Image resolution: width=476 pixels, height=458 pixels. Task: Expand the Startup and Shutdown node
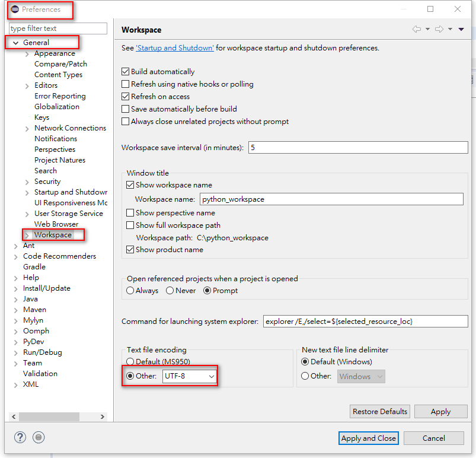pyautogui.click(x=27, y=193)
